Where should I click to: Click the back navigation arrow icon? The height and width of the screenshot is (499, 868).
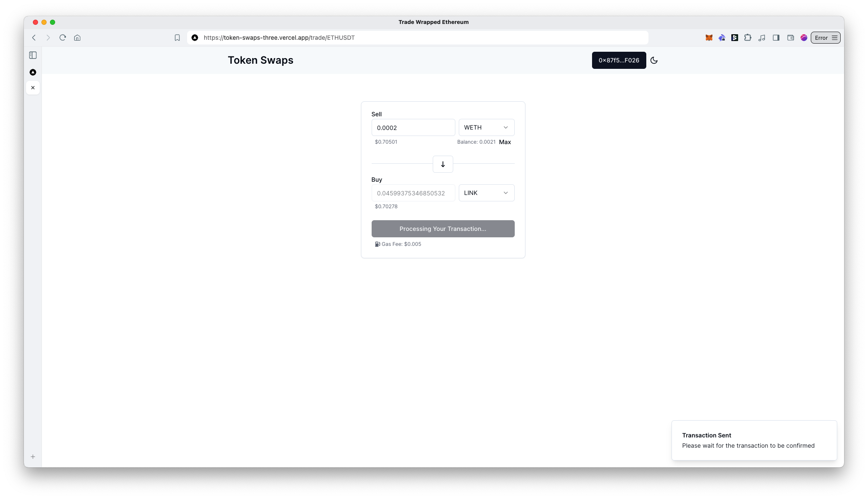(35, 38)
